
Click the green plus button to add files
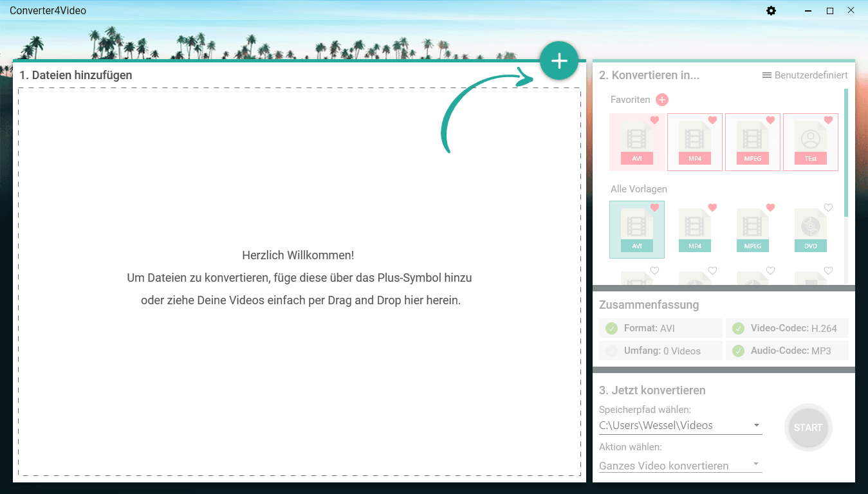pyautogui.click(x=559, y=61)
